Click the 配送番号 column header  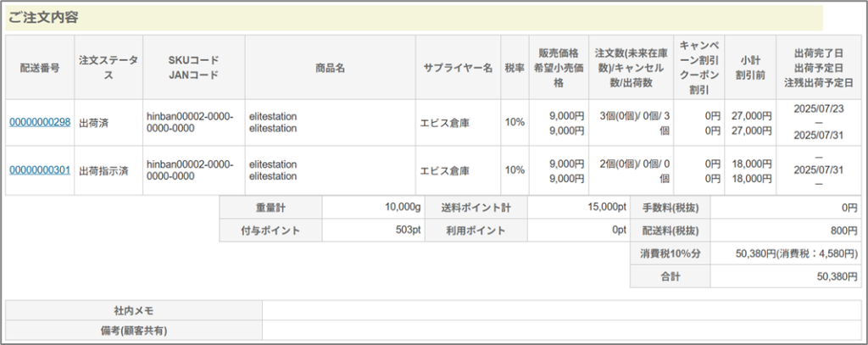click(39, 68)
